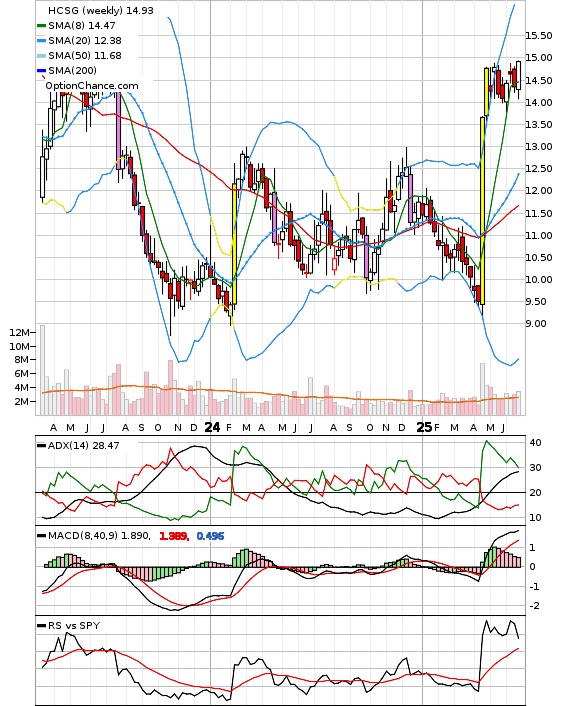Image resolution: width=566 pixels, height=706 pixels.
Task: Click the 4M volume axis label
Action: 22,388
